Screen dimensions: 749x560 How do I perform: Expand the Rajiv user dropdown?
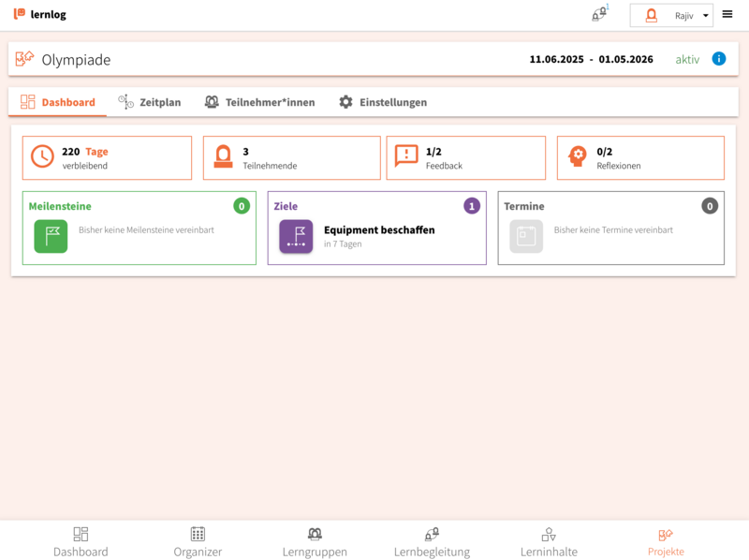tap(671, 16)
